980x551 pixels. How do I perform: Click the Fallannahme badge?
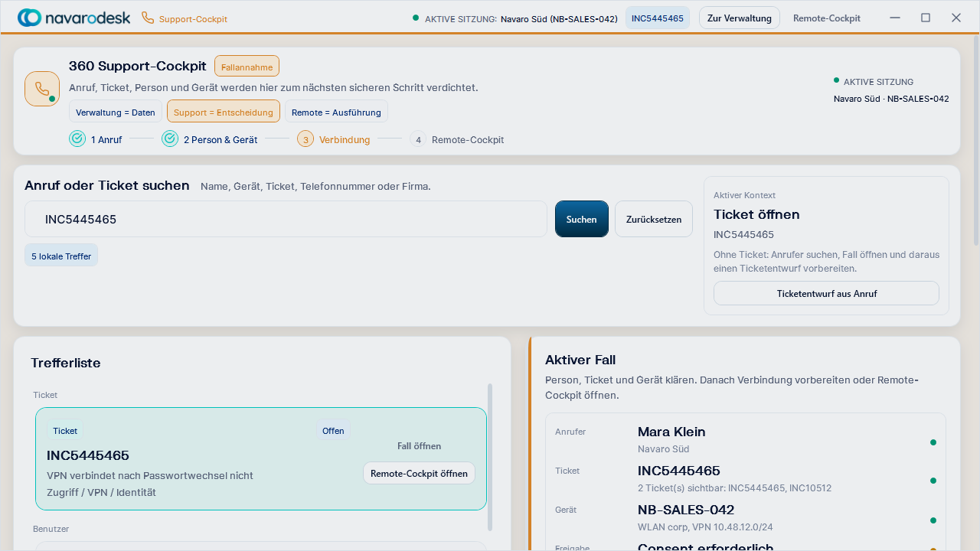coord(247,67)
